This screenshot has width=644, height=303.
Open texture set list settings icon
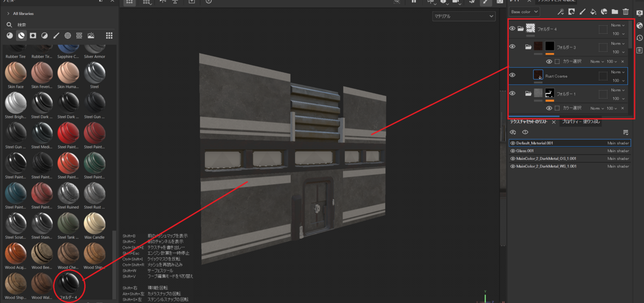625,132
